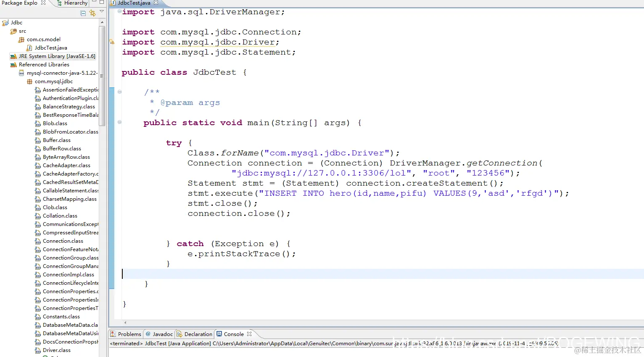
Task: Open the Problems tab
Action: point(126,334)
